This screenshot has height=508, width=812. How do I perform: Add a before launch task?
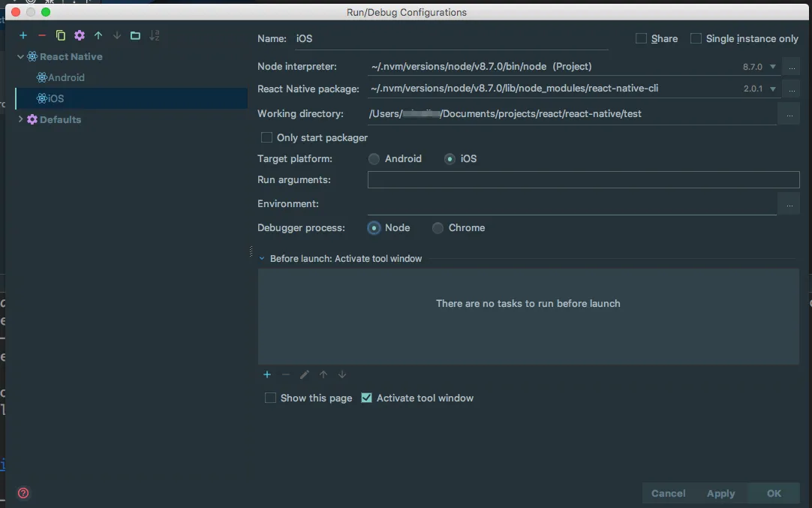(x=267, y=374)
